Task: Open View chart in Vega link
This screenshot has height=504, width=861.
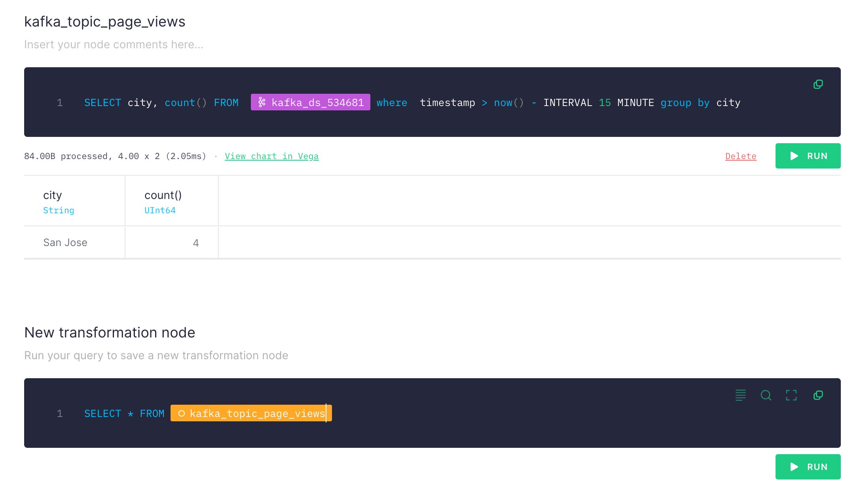Action: pos(271,156)
